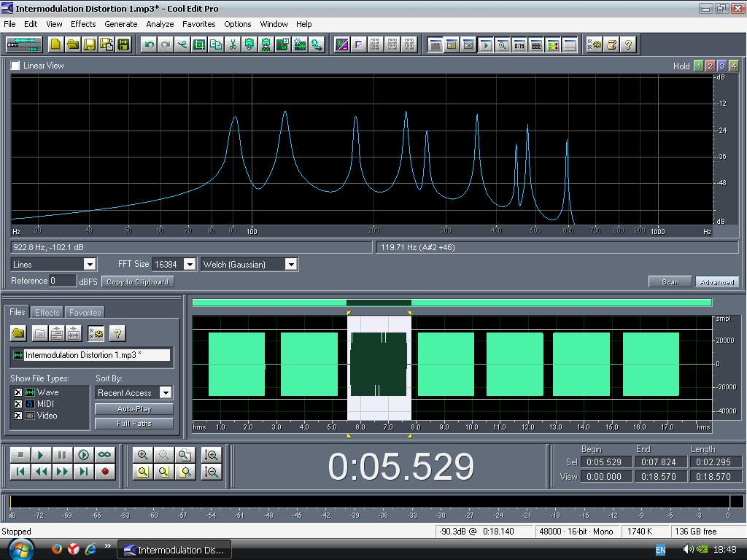747x560 pixels.
Task: Enable the Linear View checkbox
Action: click(15, 65)
